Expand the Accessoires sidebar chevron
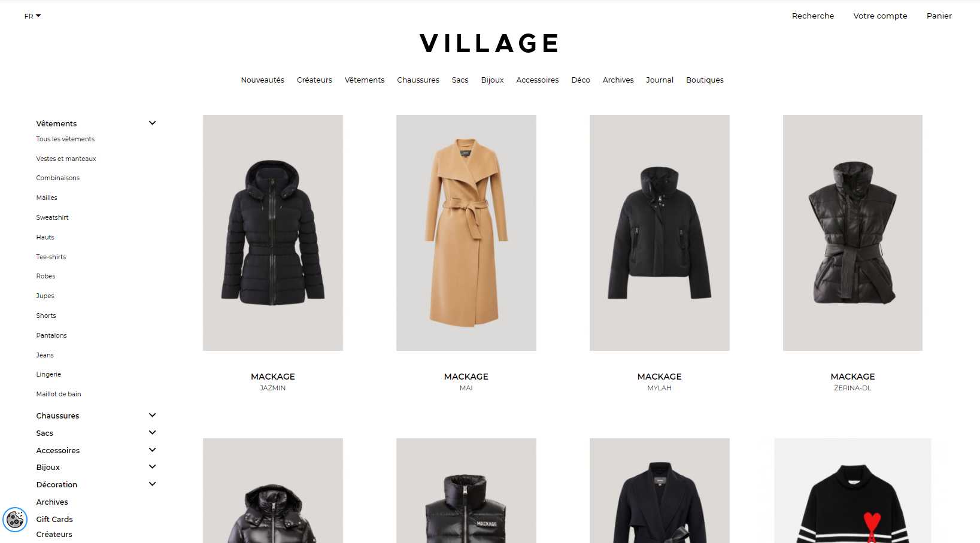This screenshot has width=980, height=543. coord(152,450)
